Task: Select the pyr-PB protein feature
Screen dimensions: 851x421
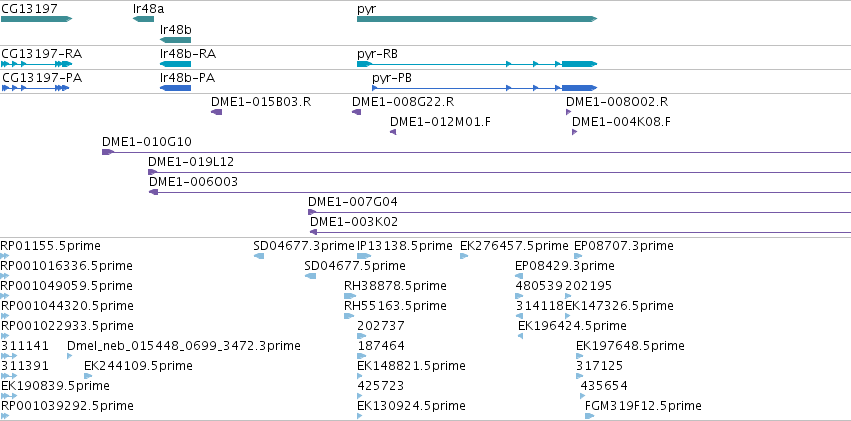Action: click(x=485, y=88)
